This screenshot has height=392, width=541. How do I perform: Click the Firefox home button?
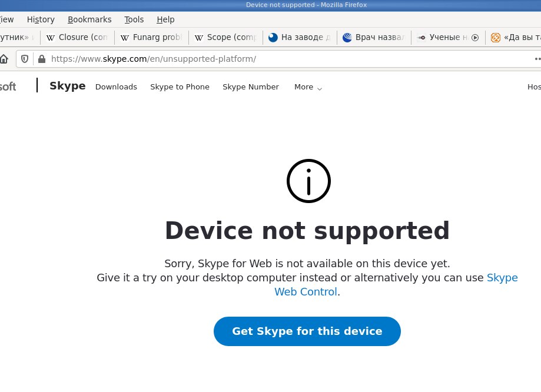pos(4,59)
